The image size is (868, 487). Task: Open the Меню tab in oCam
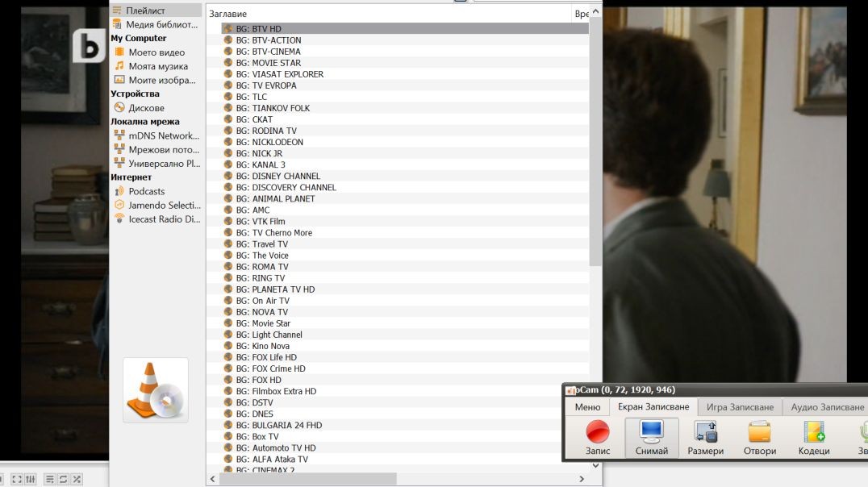click(x=587, y=406)
